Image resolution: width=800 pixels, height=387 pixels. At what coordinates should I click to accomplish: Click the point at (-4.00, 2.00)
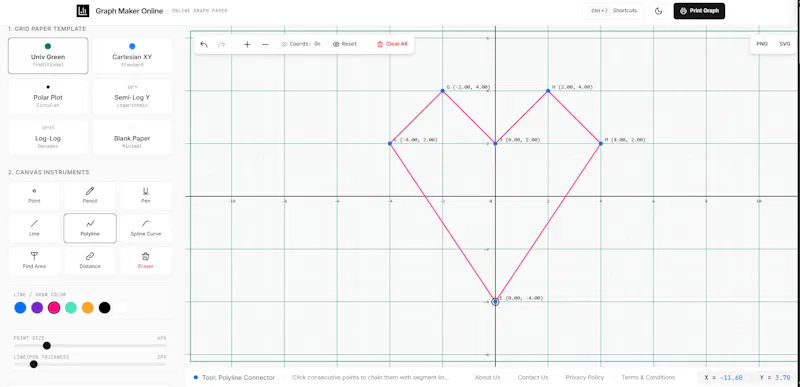390,143
